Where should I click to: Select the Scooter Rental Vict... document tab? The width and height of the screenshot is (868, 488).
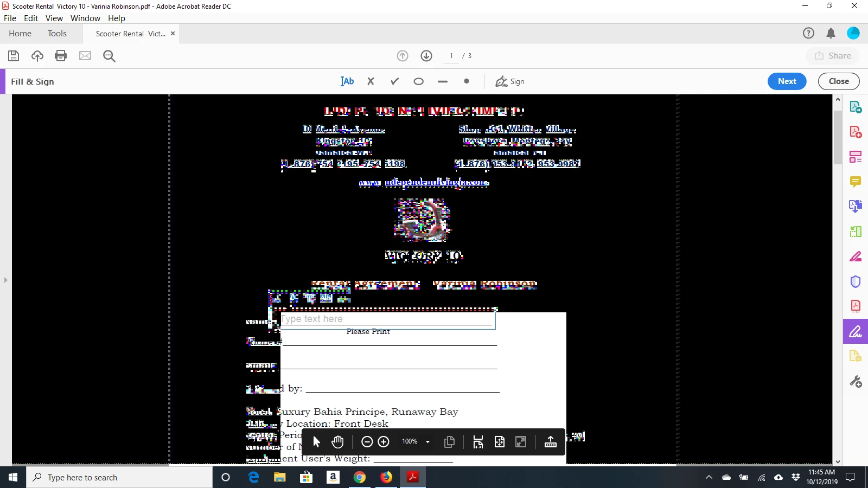tap(130, 34)
